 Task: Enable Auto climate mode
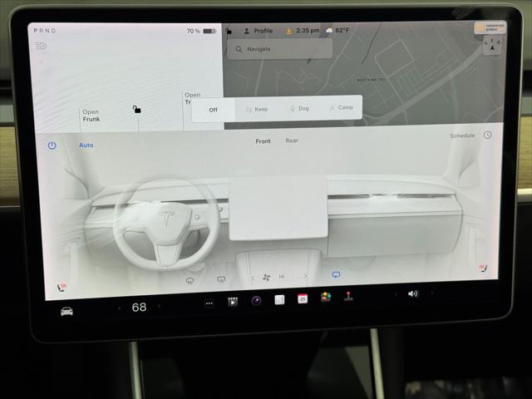pyautogui.click(x=86, y=145)
